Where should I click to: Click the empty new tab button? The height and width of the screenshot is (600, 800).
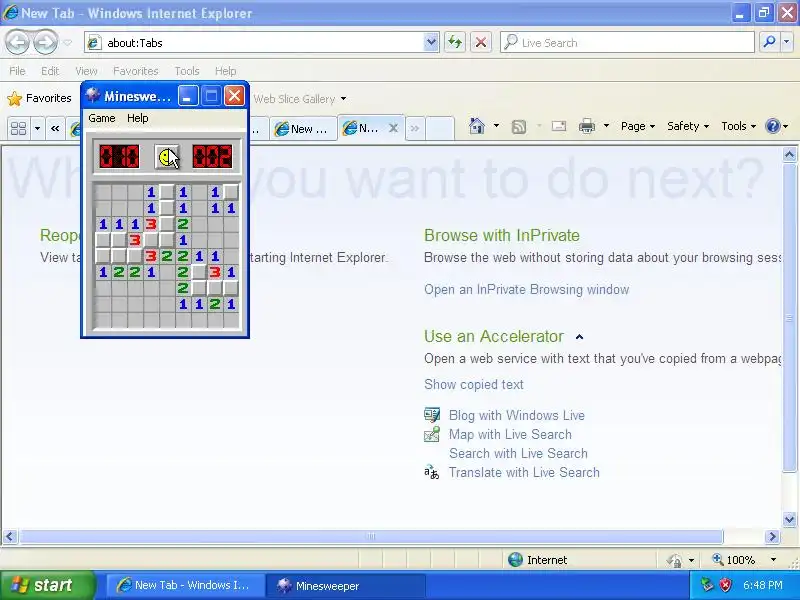pos(439,128)
